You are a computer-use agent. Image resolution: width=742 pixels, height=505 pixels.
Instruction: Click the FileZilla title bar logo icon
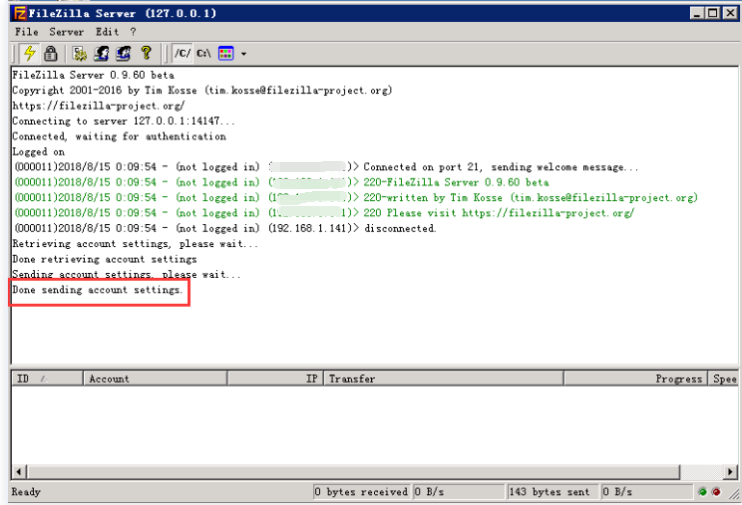(x=20, y=13)
